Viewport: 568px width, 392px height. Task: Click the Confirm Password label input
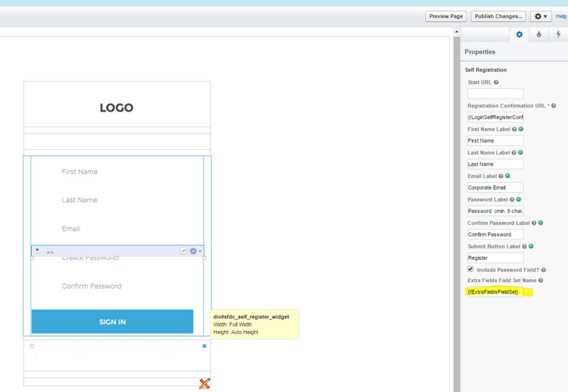point(495,234)
